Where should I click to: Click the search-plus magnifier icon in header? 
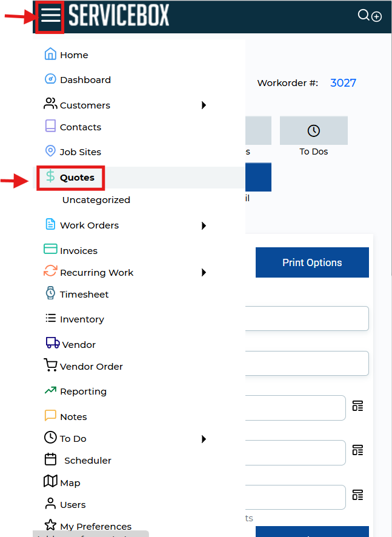369,16
